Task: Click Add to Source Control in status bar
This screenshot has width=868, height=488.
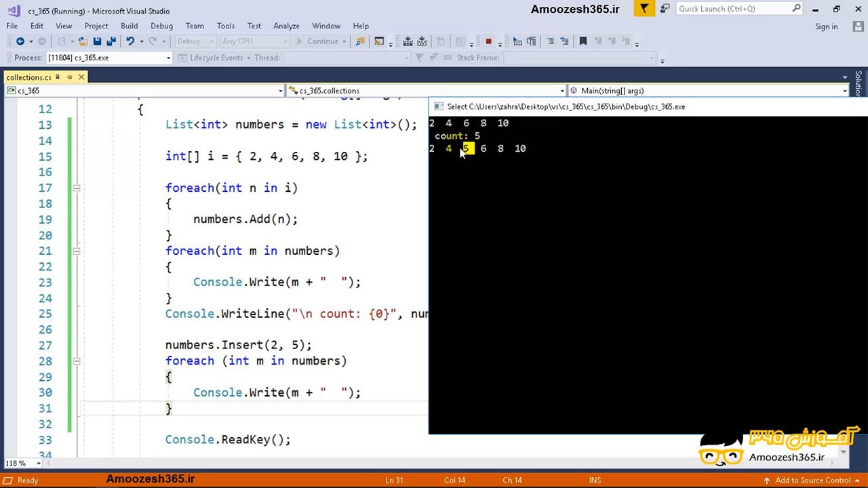Action: pyautogui.click(x=812, y=481)
